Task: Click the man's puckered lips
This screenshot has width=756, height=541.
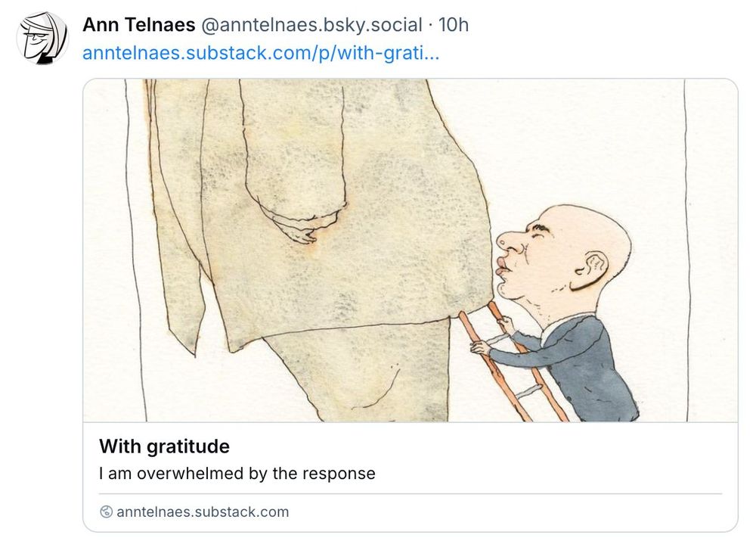Action: point(501,269)
